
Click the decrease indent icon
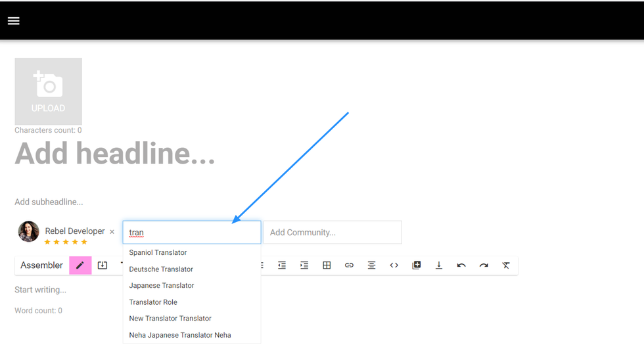pos(282,265)
